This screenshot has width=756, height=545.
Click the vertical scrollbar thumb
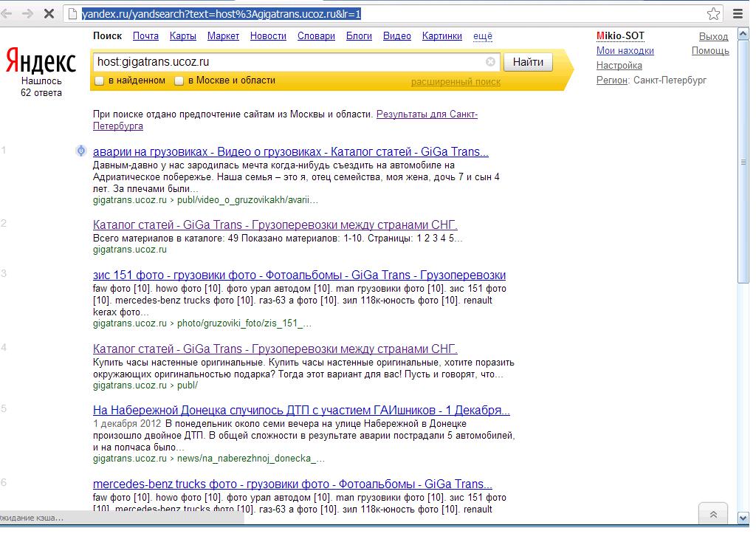(743, 162)
